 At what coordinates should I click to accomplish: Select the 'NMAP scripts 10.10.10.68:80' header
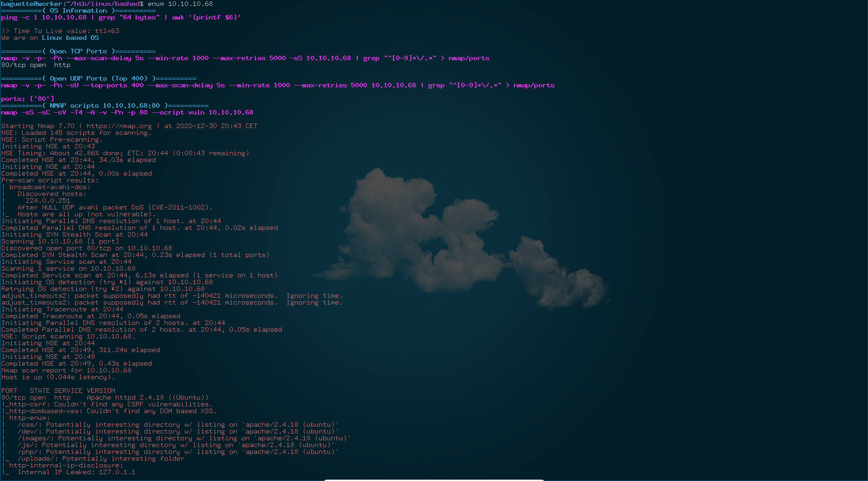pyautogui.click(x=105, y=105)
